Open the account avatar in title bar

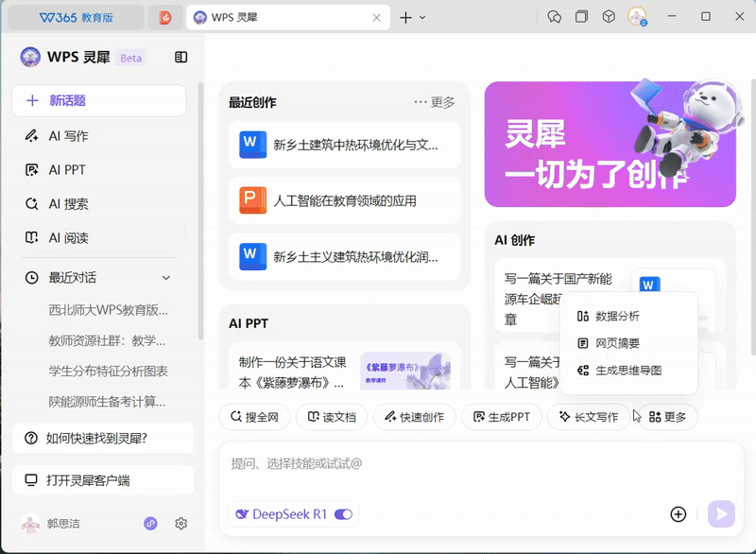pyautogui.click(x=637, y=17)
